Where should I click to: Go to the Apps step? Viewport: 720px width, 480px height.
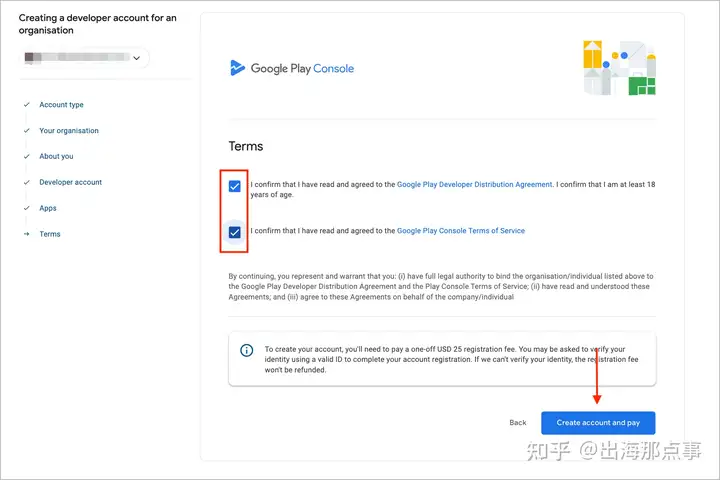tap(48, 208)
